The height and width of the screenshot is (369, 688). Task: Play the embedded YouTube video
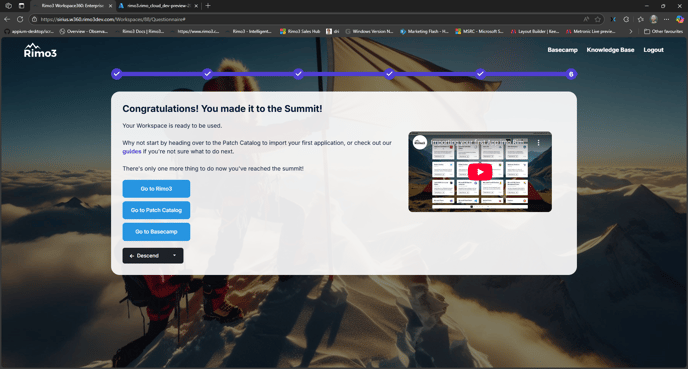(x=480, y=172)
